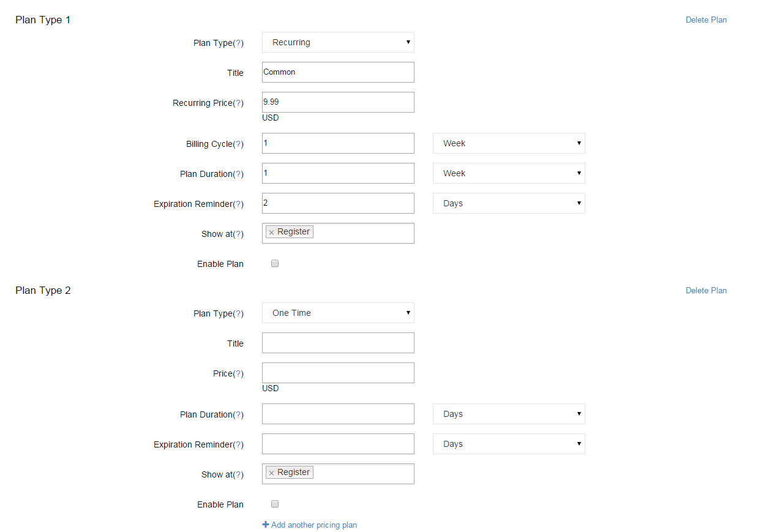Open help tooltip next to Billing Cycle
Screen dimensions: 769x532
tap(238, 144)
